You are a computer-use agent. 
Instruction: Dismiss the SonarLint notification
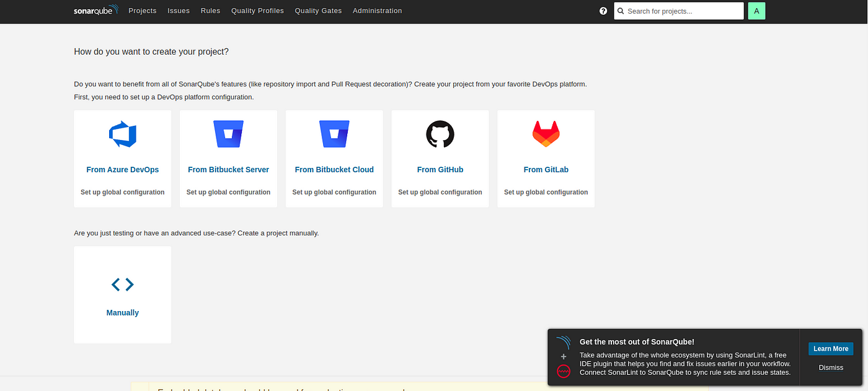pyautogui.click(x=831, y=367)
